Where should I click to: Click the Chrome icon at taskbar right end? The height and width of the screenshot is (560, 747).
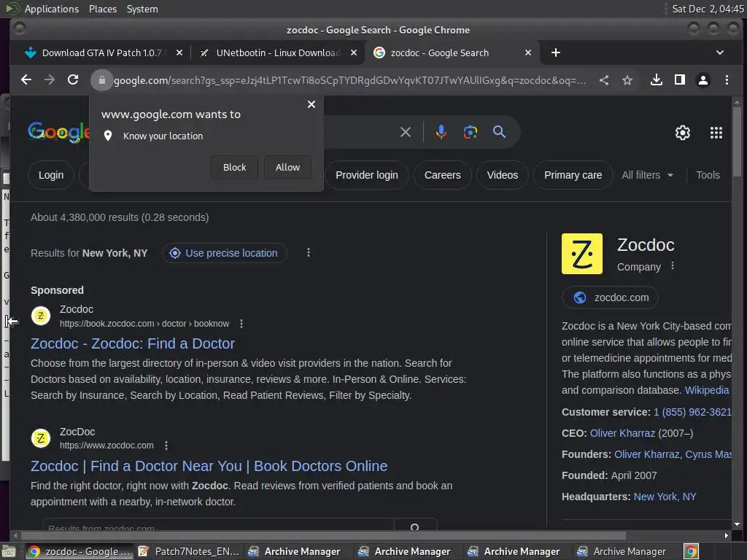[691, 551]
